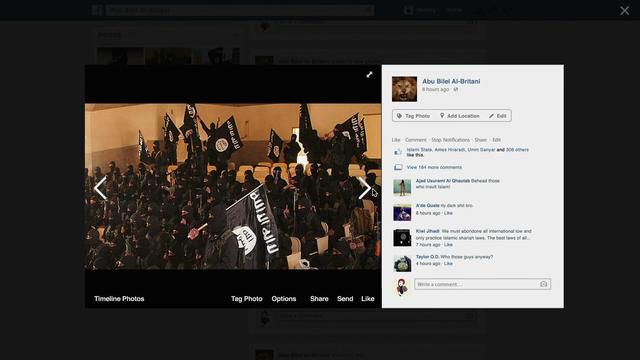Open the lion profile picture thumbnail
This screenshot has height=360, width=640.
[x=404, y=89]
